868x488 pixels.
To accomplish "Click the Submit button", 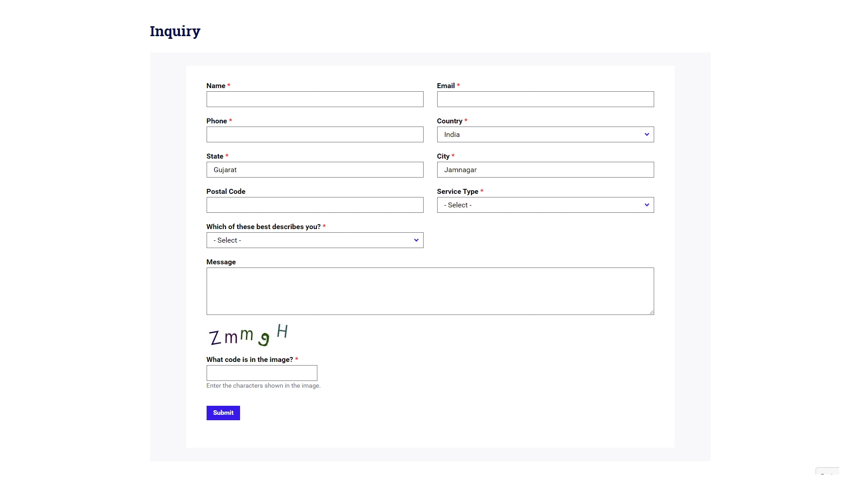I will (223, 413).
